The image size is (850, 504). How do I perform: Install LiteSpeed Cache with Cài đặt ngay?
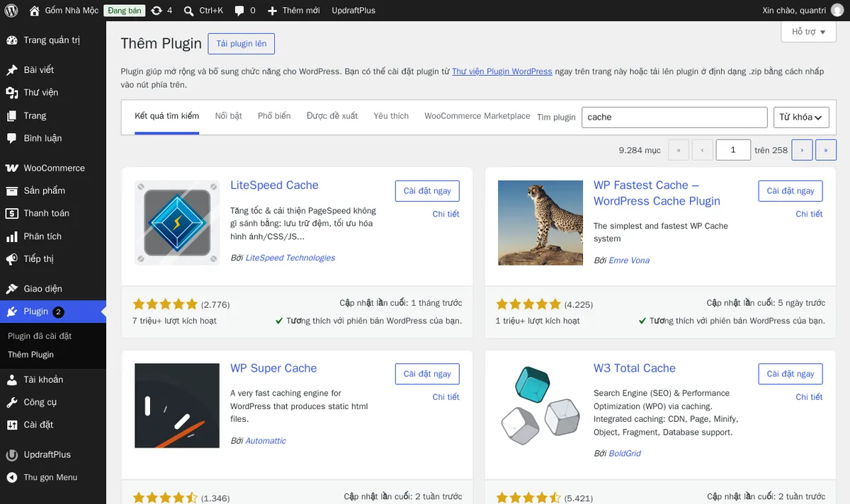pos(427,191)
